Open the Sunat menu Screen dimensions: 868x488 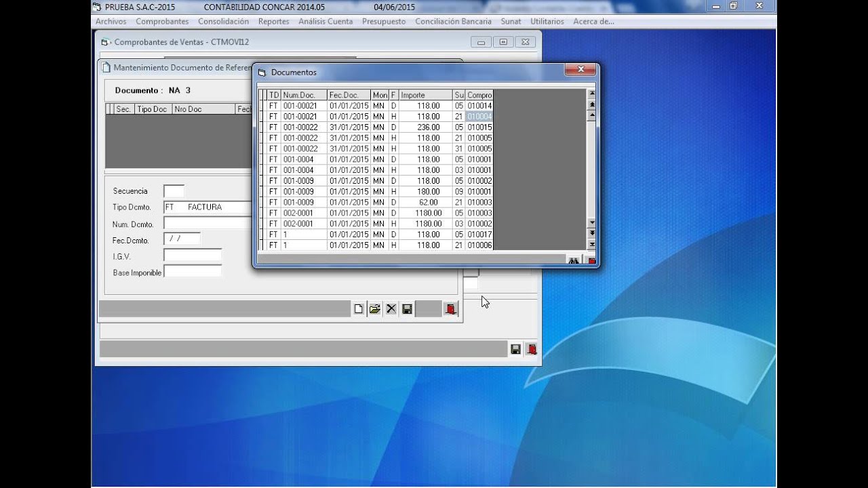click(x=511, y=21)
